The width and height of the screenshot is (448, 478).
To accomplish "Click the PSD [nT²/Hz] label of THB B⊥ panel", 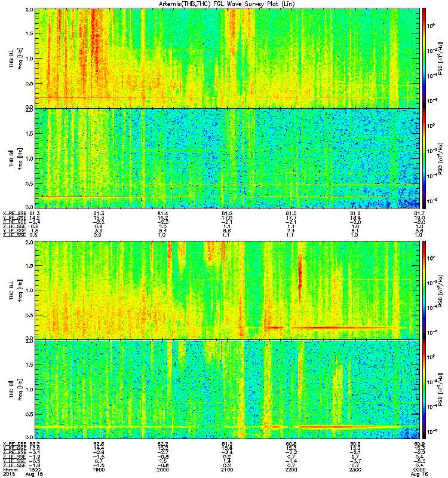I will click(440, 58).
